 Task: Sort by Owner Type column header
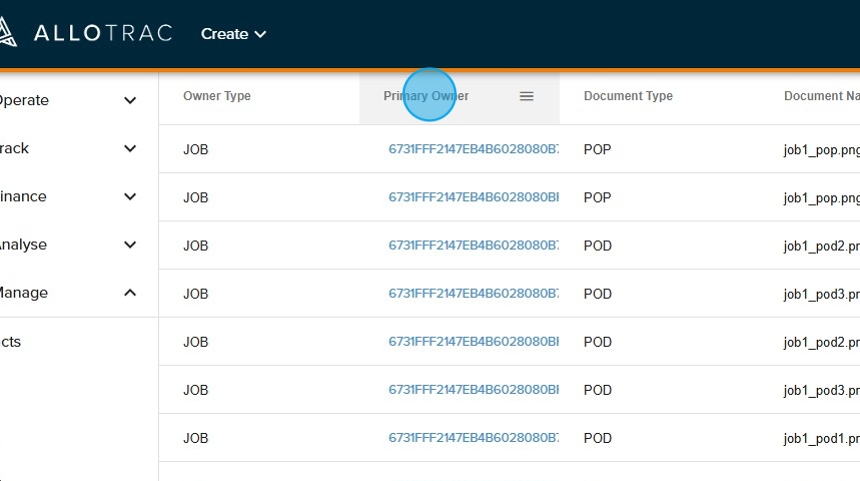tap(217, 96)
